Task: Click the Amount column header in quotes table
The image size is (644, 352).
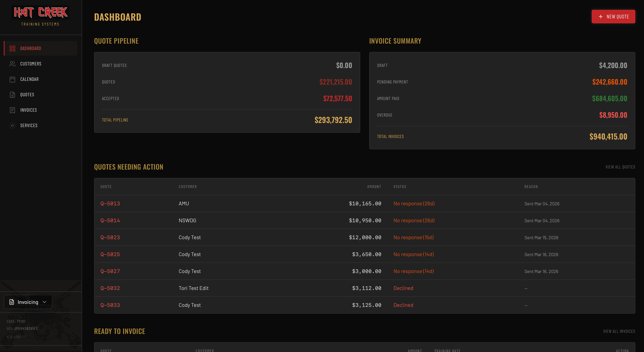Action: 374,187
